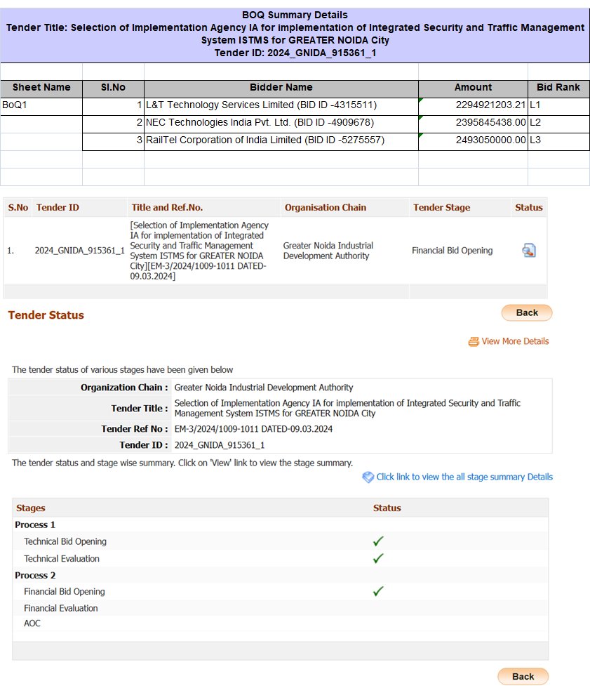This screenshot has width=590, height=700.
Task: Click the Technical Evaluation stage row
Action: 280,558
